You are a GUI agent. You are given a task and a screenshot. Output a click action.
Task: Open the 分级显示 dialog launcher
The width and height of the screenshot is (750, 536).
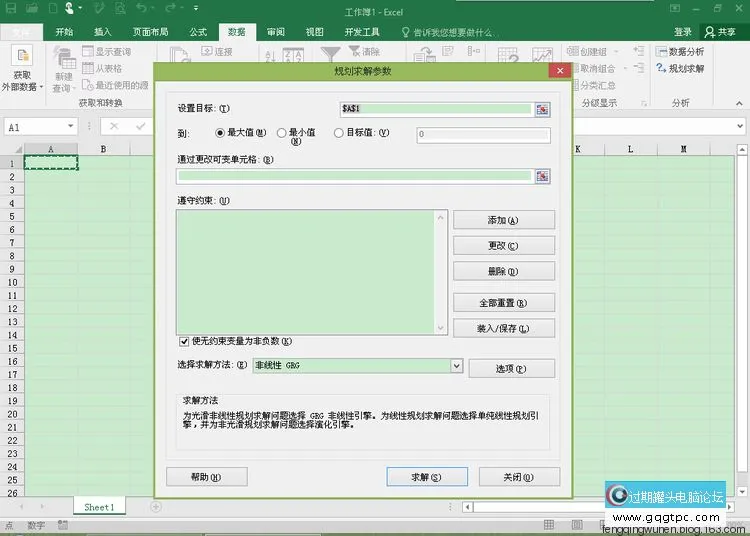tap(644, 104)
